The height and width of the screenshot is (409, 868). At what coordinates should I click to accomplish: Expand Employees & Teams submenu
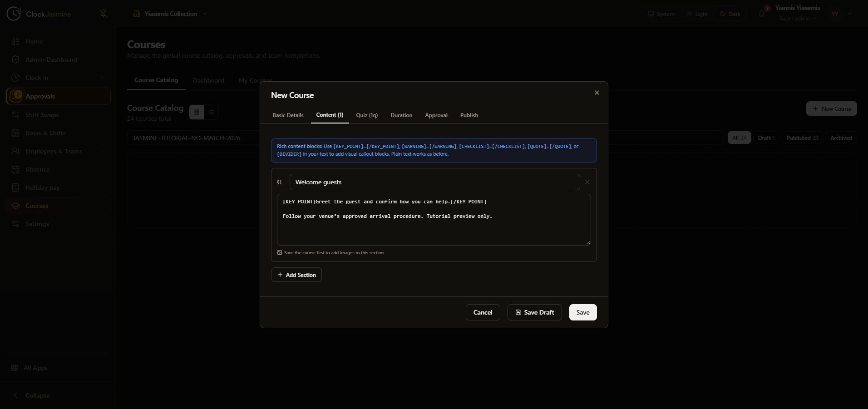tap(102, 151)
